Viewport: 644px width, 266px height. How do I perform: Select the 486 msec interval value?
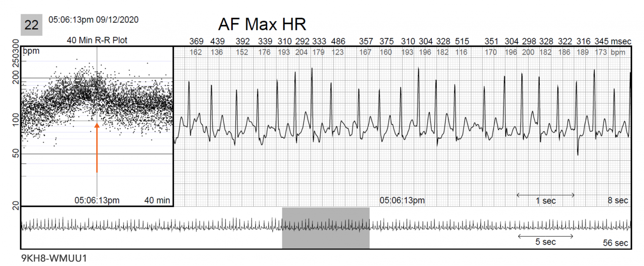tap(338, 41)
